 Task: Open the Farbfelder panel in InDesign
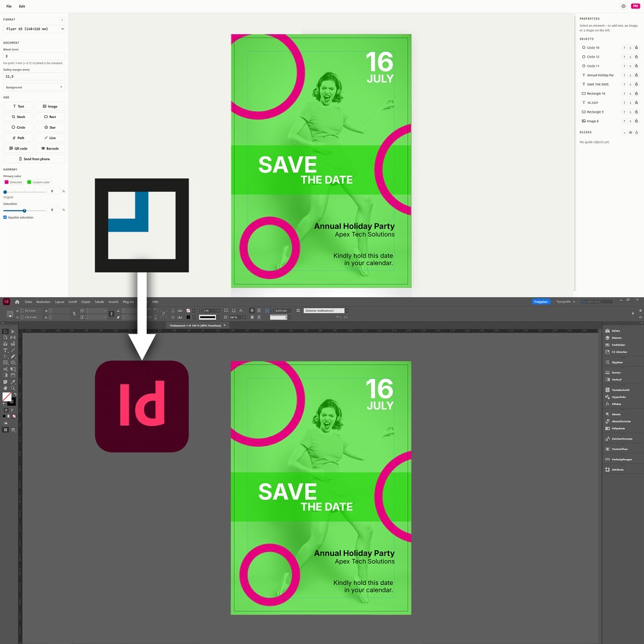(x=615, y=345)
